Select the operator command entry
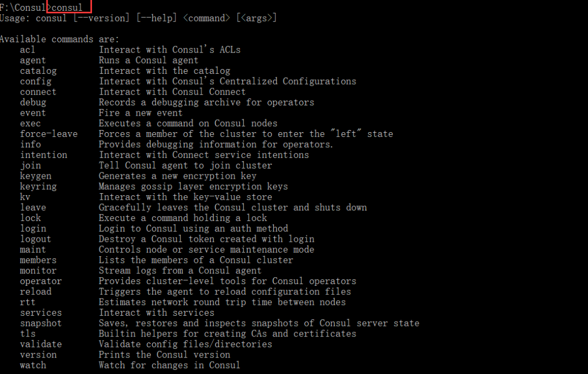The width and height of the screenshot is (588, 374). coord(41,281)
